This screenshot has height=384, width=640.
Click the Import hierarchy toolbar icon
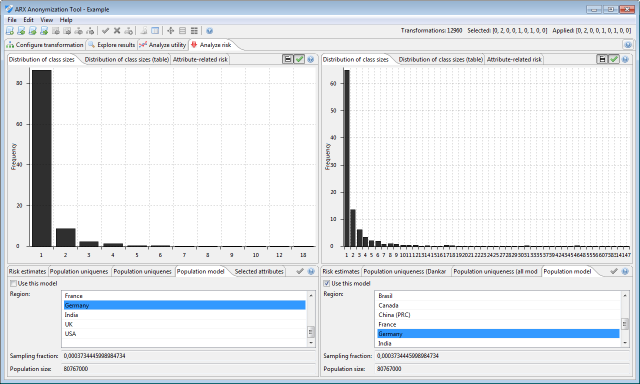click(79, 31)
